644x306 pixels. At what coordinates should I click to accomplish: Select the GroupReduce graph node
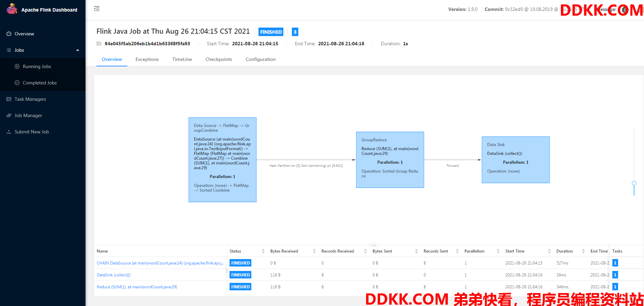(390, 160)
